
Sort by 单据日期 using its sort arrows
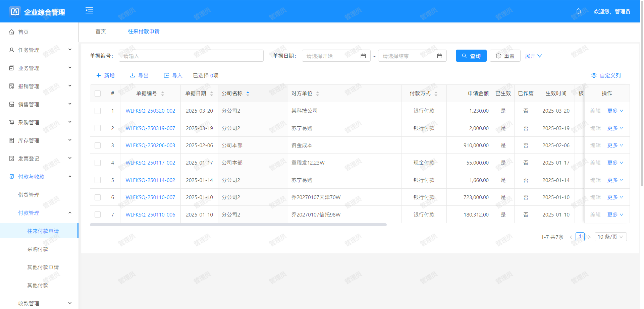coord(212,94)
